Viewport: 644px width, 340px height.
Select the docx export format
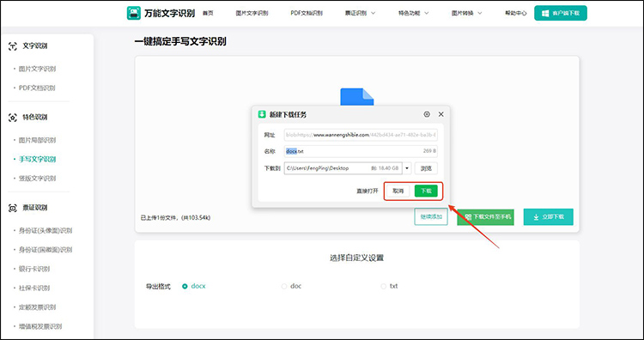tap(194, 286)
